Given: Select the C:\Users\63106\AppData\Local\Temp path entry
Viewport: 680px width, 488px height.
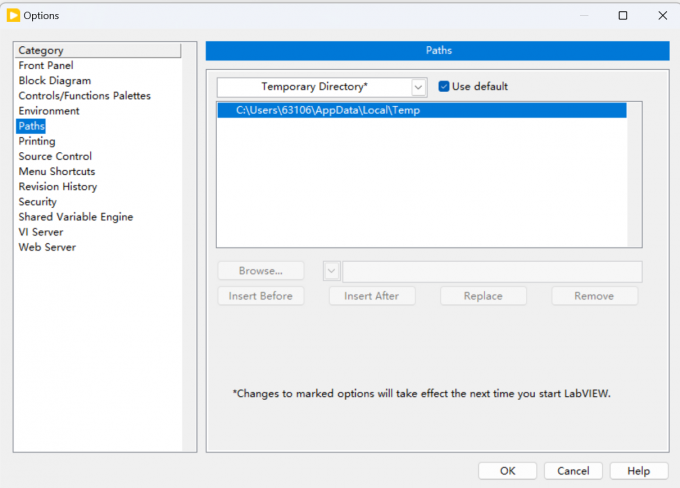Looking at the screenshot, I should tap(422, 110).
